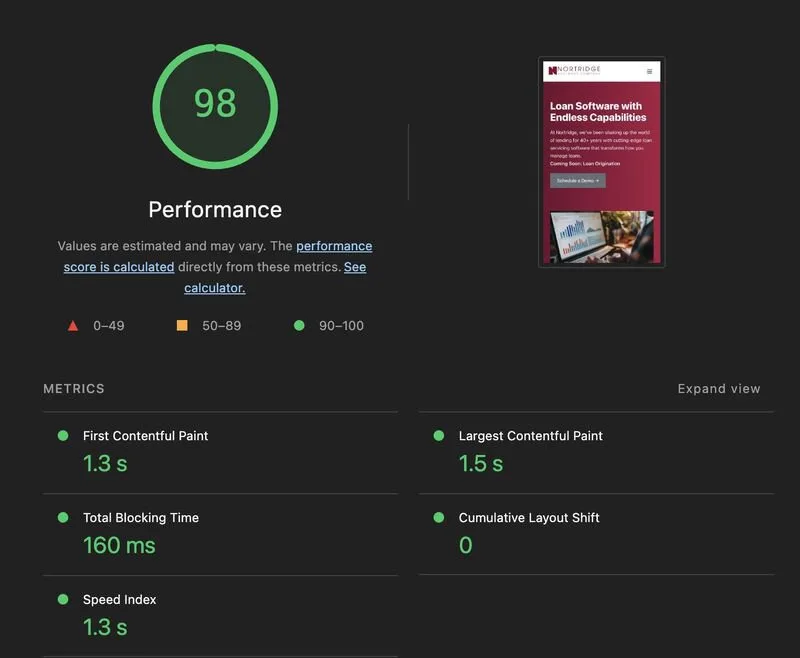Expand view of the metrics section
Screen dimensions: 800x658
pos(718,389)
